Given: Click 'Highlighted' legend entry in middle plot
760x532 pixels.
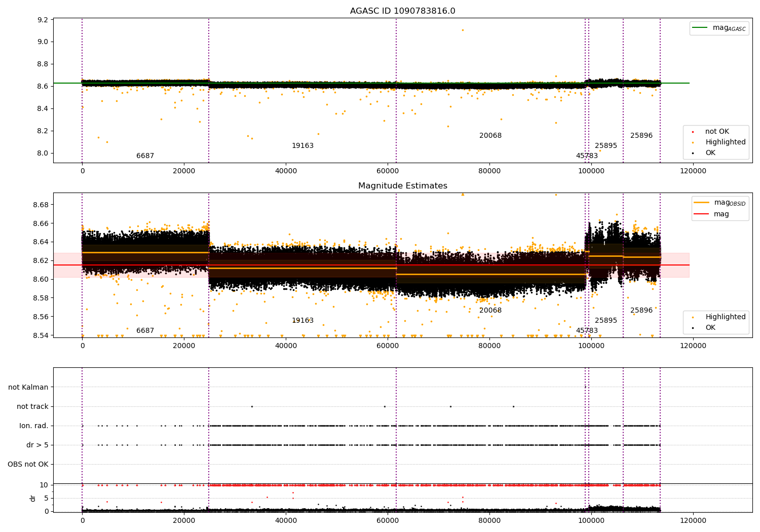Looking at the screenshot, I should [x=718, y=317].
